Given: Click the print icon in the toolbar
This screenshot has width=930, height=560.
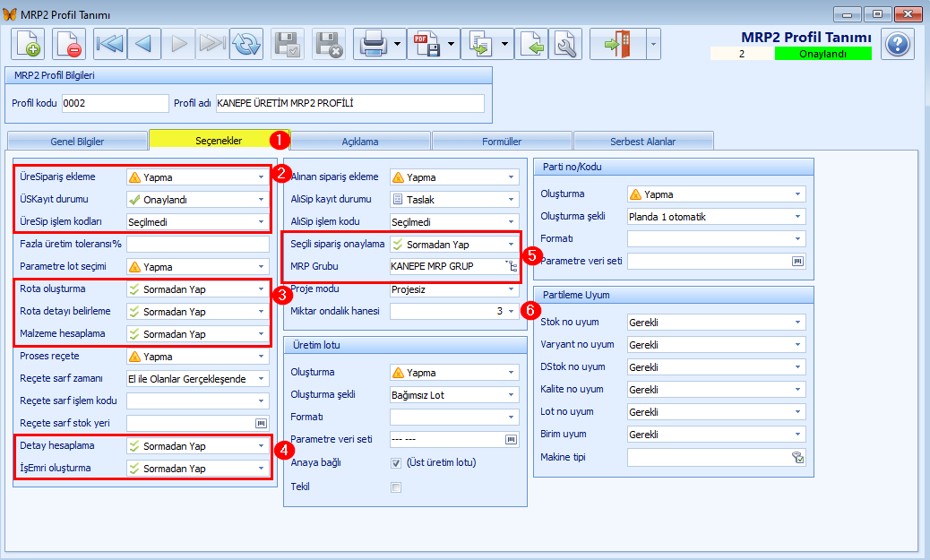Looking at the screenshot, I should pyautogui.click(x=373, y=44).
